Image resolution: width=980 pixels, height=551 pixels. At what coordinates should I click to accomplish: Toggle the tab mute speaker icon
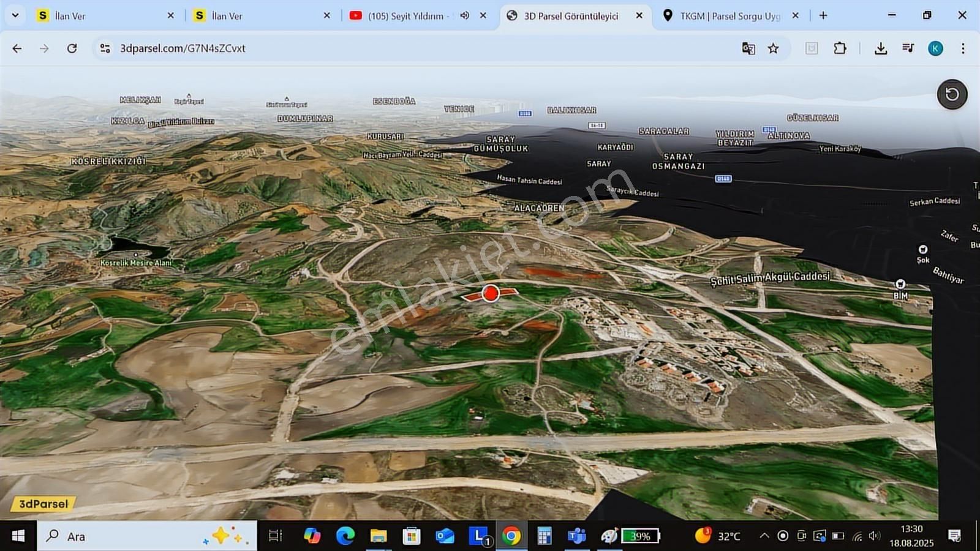tap(464, 16)
